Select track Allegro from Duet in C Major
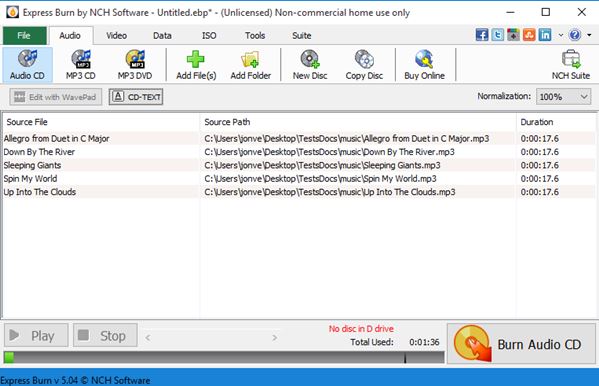Image resolution: width=599 pixels, height=386 pixels. click(x=57, y=138)
